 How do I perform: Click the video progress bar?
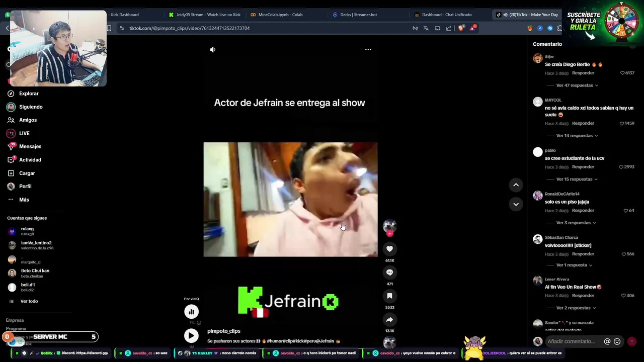(290, 348)
